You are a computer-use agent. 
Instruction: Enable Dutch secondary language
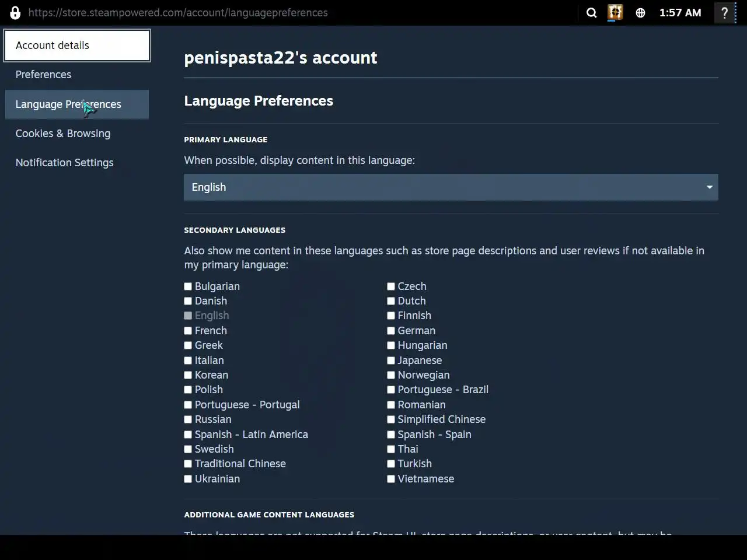[391, 301]
